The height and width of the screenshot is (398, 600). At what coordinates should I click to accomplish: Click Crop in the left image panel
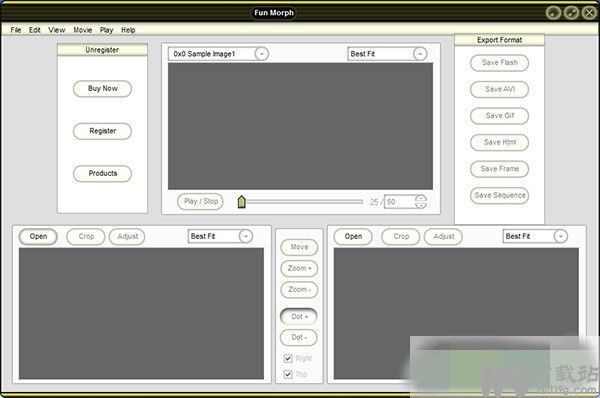86,237
